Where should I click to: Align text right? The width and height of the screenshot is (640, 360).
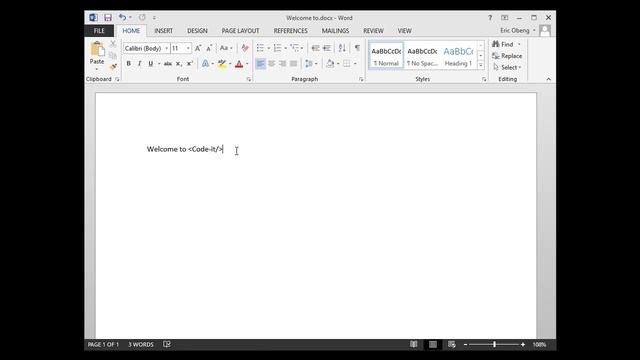click(282, 64)
